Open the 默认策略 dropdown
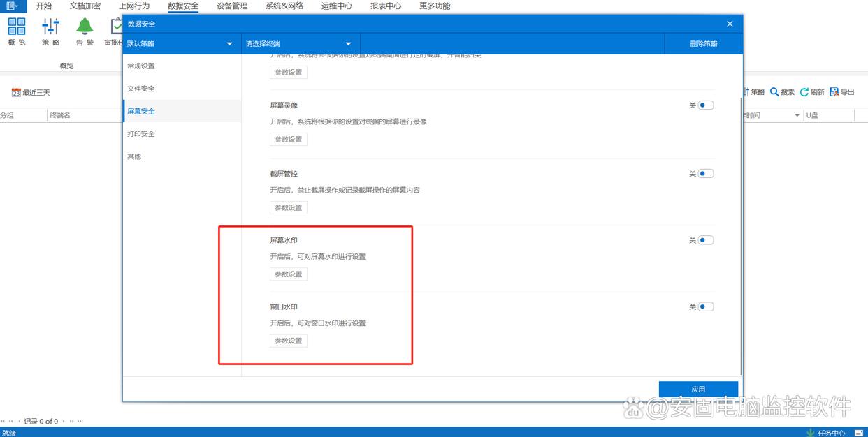The image size is (868, 437). [182, 43]
